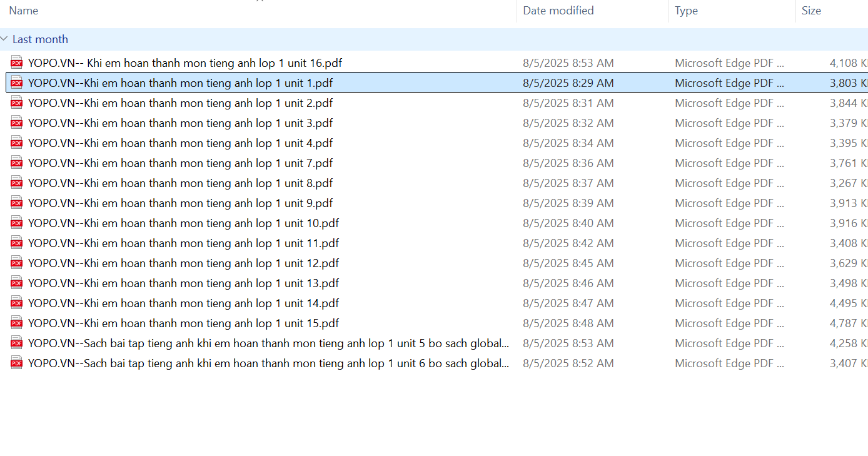Click the 8/5/2025 8:47 AM date of unit 14

click(x=568, y=303)
